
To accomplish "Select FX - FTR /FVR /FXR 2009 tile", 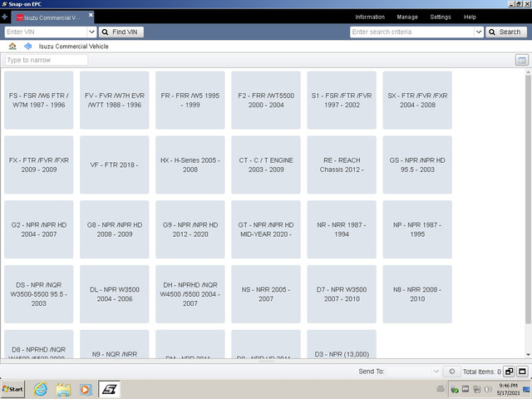I will point(39,165).
